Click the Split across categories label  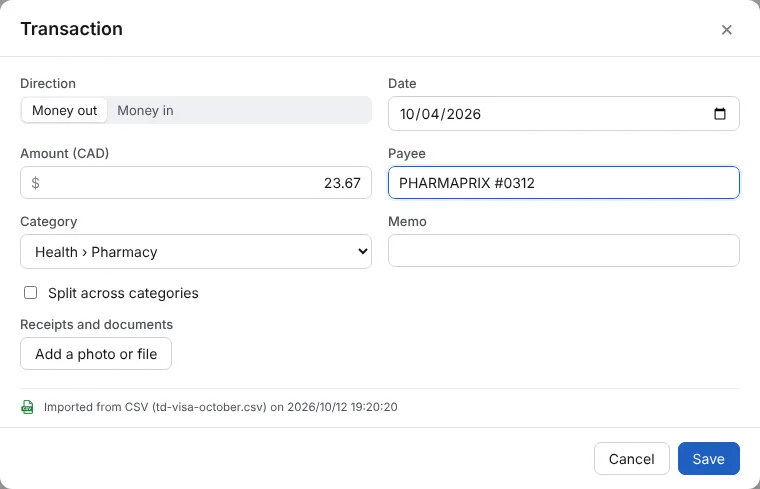pyautogui.click(x=123, y=293)
